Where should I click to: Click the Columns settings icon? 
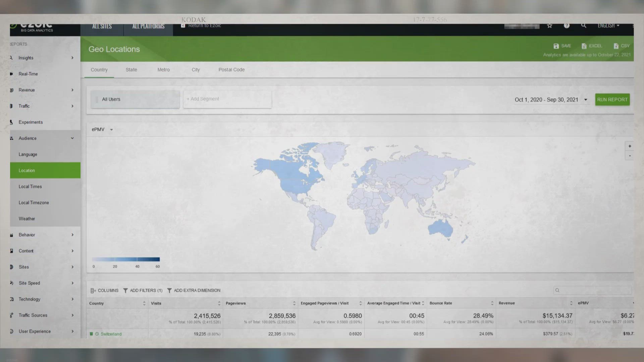click(93, 290)
